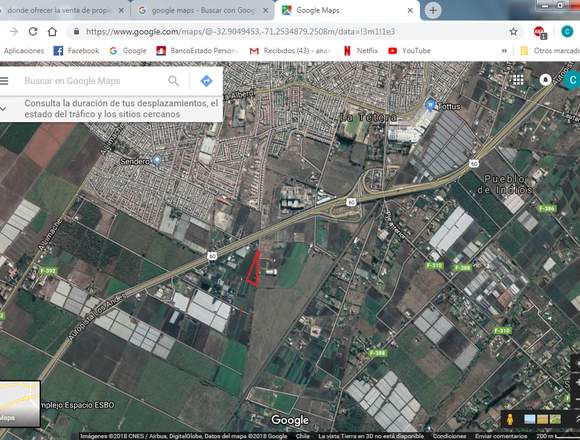Open the Aplicaciones bookmark shortcut

(24, 51)
